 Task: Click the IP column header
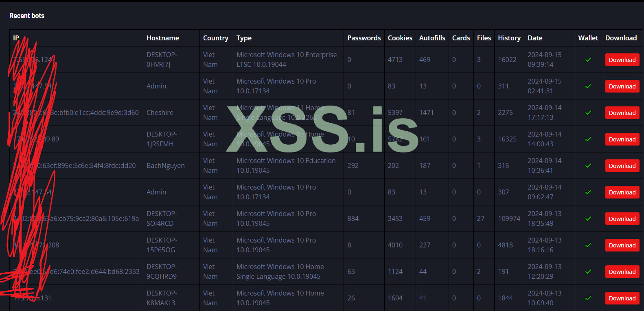click(16, 38)
